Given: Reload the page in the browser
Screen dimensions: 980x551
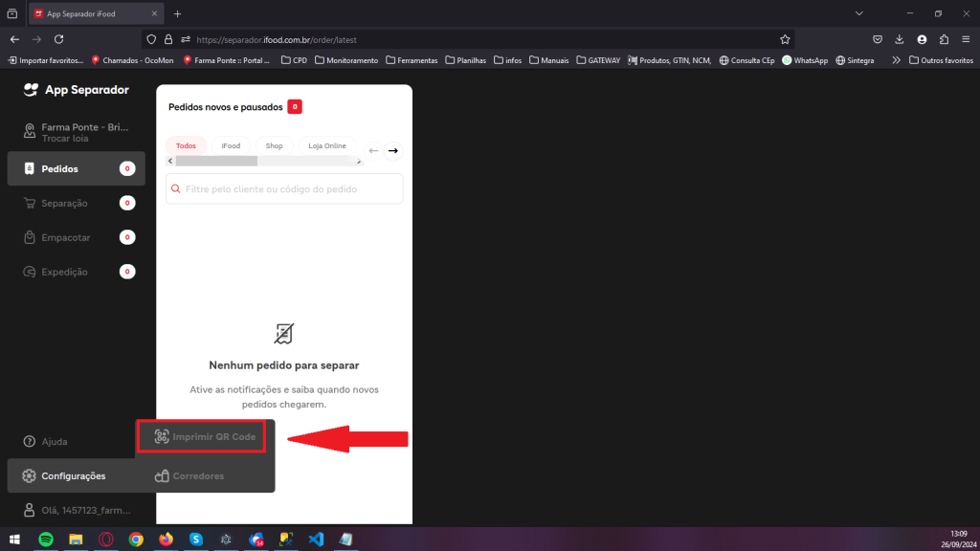Looking at the screenshot, I should click(58, 39).
